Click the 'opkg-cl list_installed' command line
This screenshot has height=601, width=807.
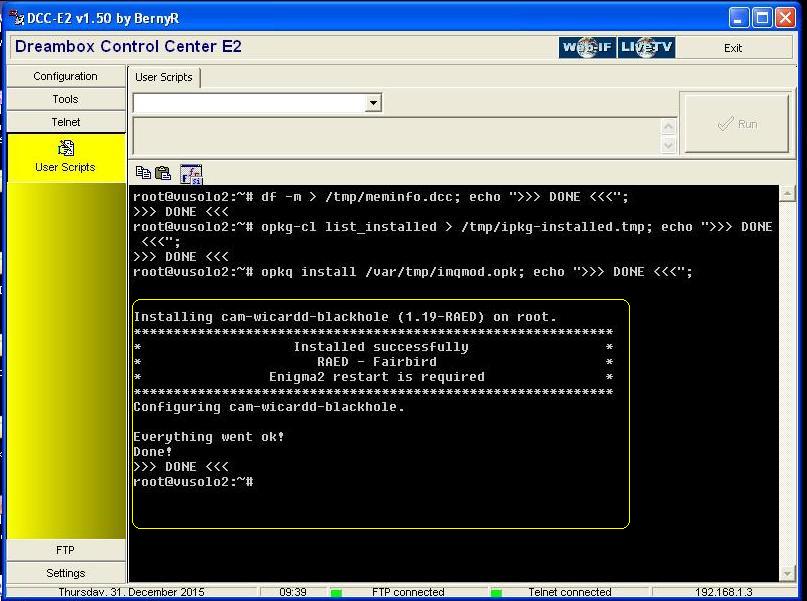coord(453,234)
